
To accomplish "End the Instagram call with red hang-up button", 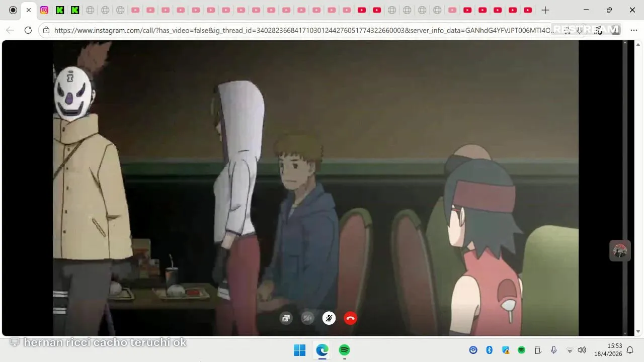I will (x=350, y=318).
